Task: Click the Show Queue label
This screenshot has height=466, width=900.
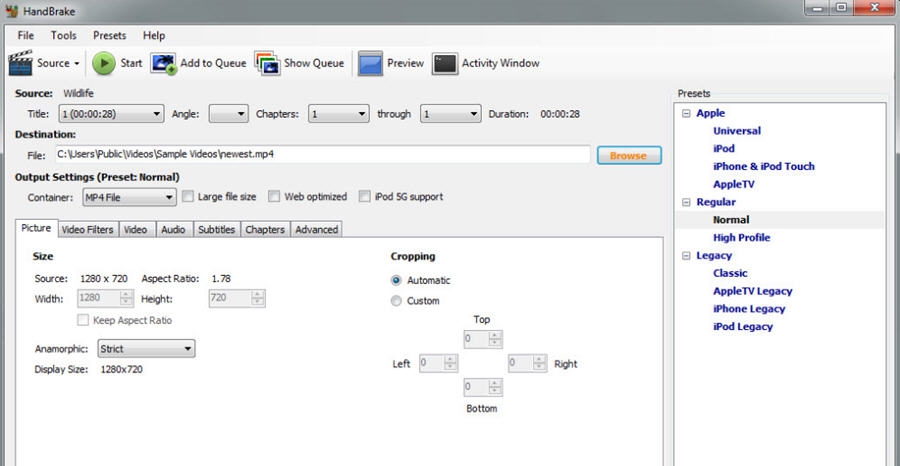Action: tap(314, 63)
